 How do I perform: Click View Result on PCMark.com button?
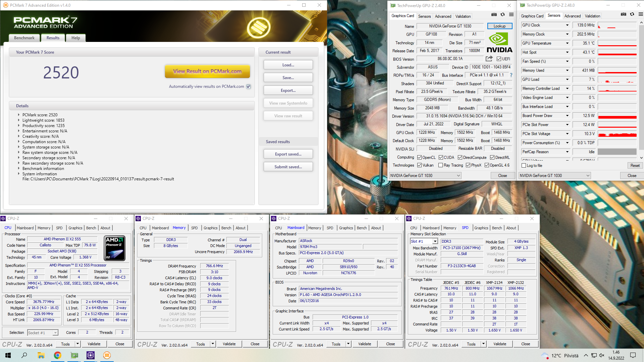click(x=207, y=71)
